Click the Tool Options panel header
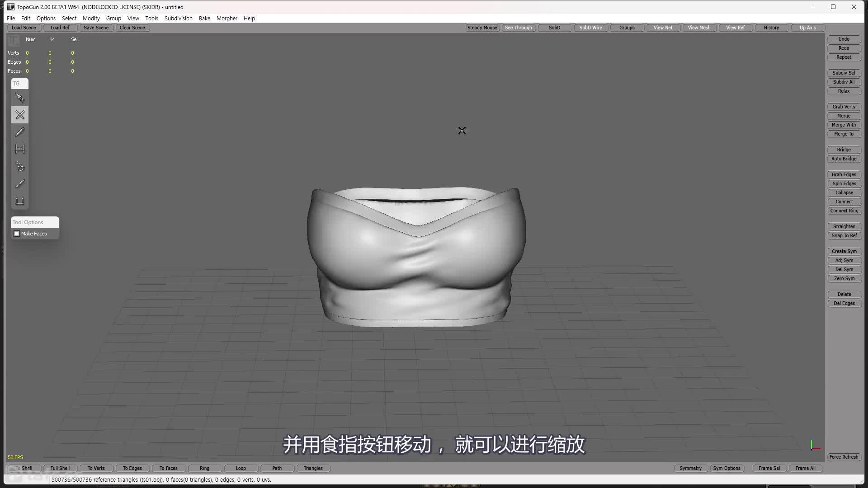The height and width of the screenshot is (488, 868). click(x=35, y=222)
